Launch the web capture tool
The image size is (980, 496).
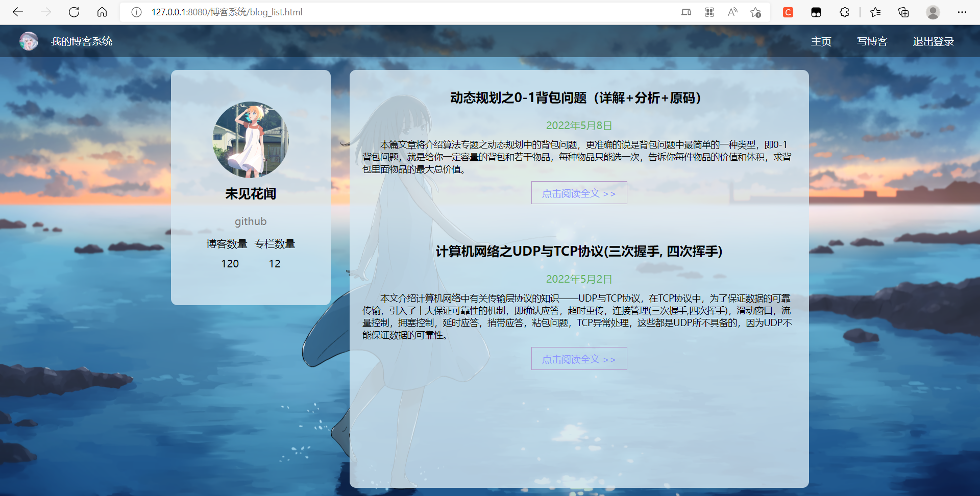(709, 12)
